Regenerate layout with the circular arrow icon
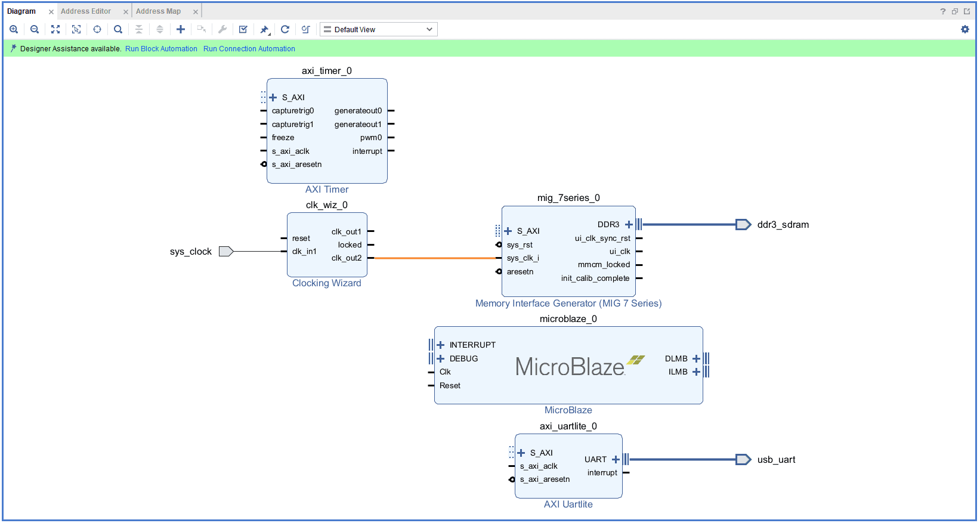The image size is (980, 523). (x=285, y=29)
